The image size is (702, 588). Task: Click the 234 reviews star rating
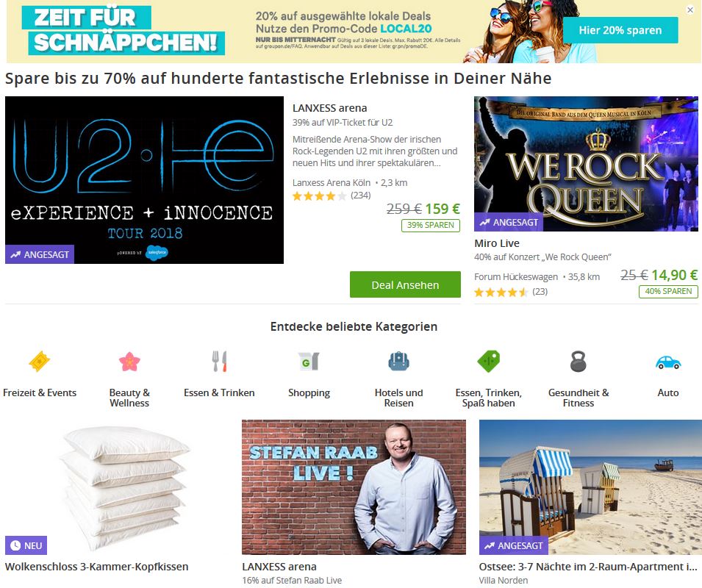point(332,196)
